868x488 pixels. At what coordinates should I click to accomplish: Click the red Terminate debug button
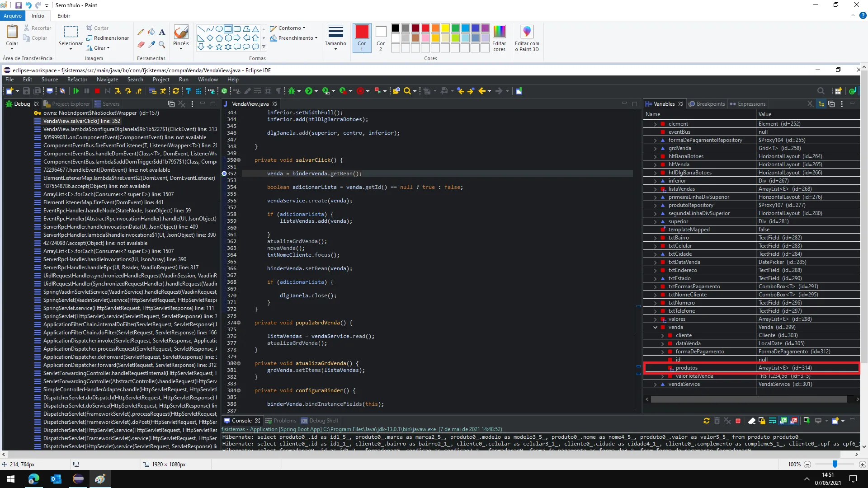(97, 91)
